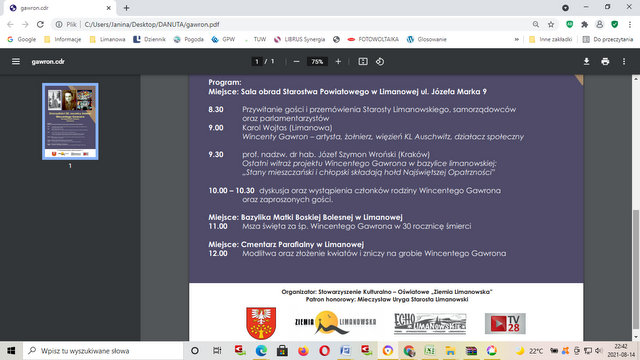640x360 pixels.
Task: Open the Extensions puzzle piece menu
Action: 584,24
